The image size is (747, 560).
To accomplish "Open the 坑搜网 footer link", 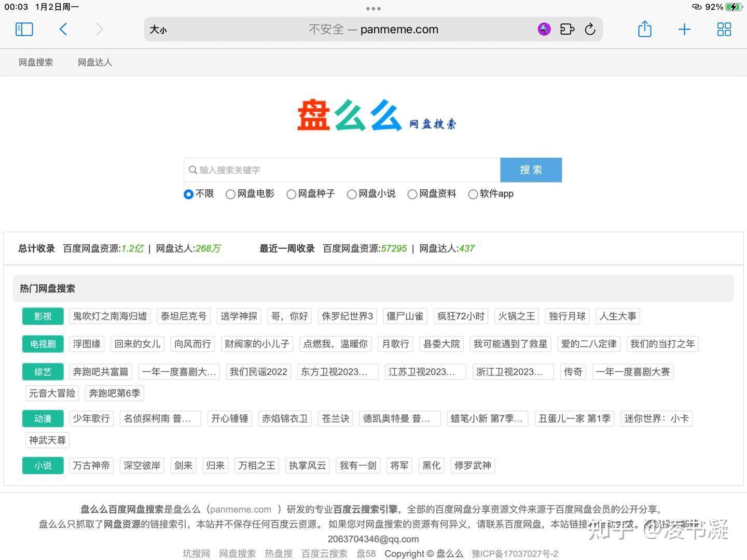I will pos(197,554).
